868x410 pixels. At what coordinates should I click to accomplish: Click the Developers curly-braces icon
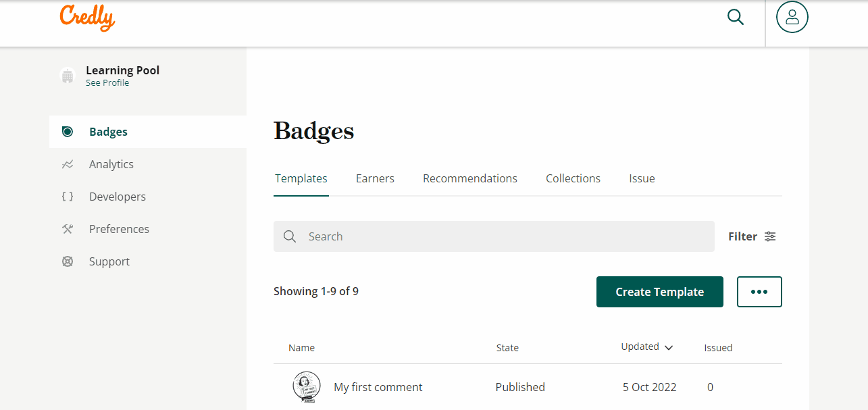(67, 196)
